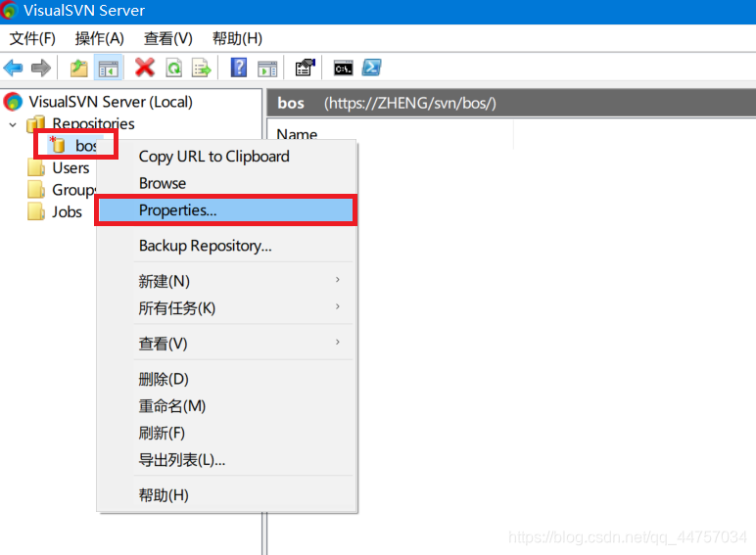Choose 重命名(M) from context menu
Screen dimensions: 756x555
tap(226, 406)
